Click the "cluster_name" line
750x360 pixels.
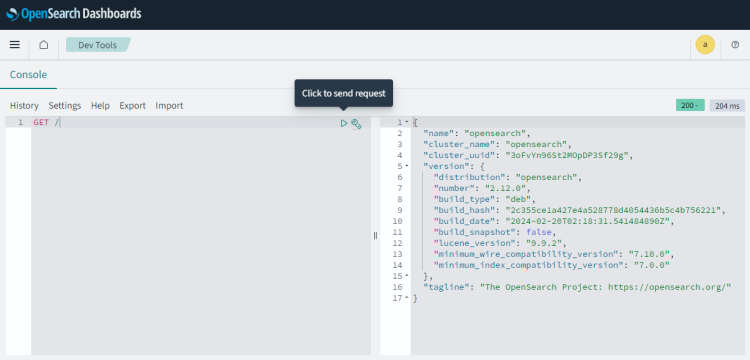coord(497,144)
